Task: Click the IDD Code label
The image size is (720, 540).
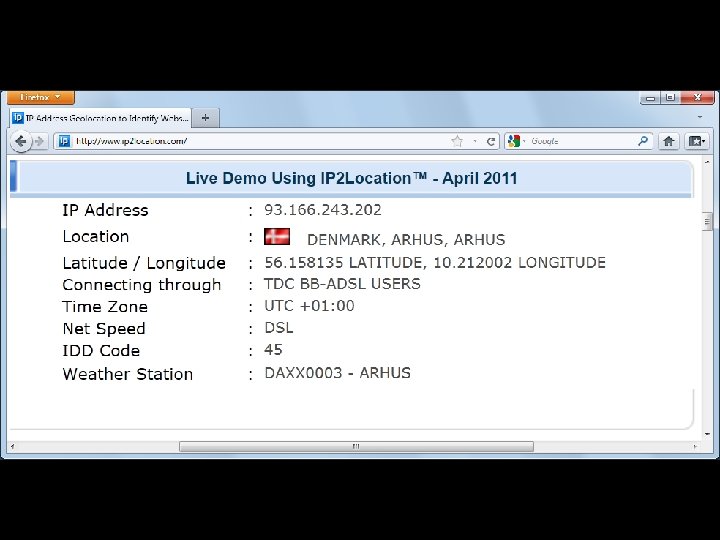Action: (x=101, y=351)
